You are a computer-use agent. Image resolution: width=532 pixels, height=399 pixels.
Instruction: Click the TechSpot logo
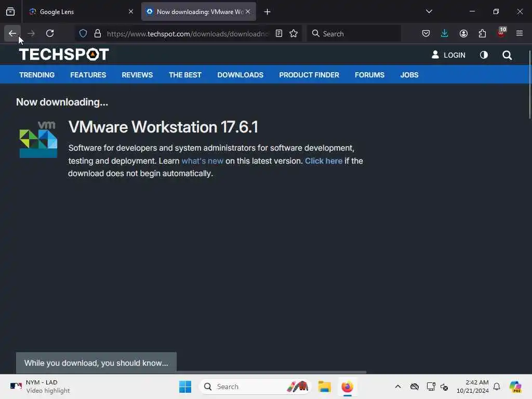click(x=64, y=54)
